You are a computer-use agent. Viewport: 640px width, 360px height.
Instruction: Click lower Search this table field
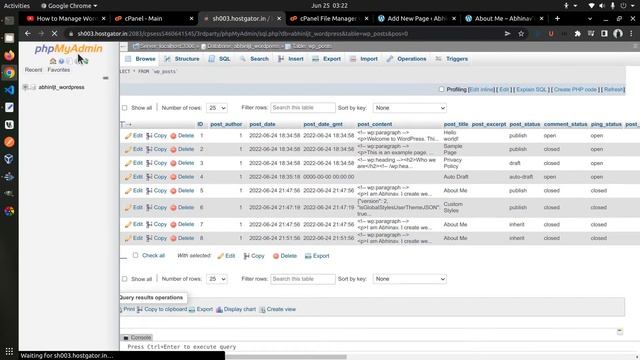coord(303,279)
